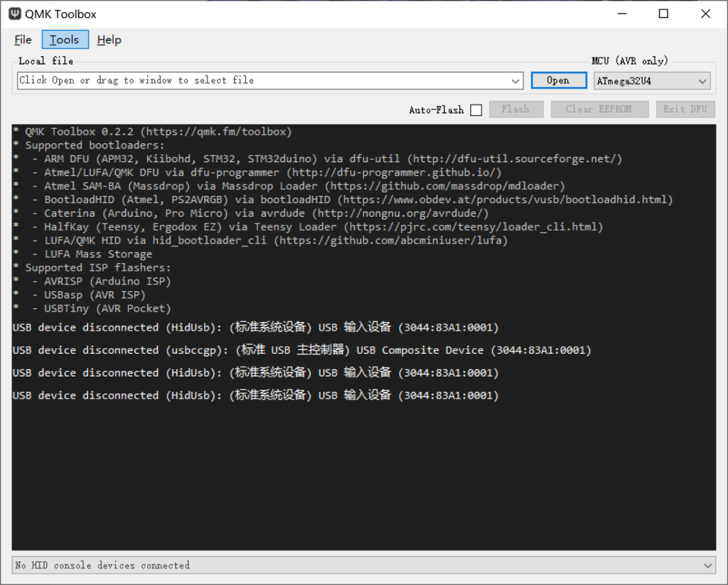This screenshot has height=585, width=728.
Task: Click the Clear EEPROM button
Action: (599, 109)
